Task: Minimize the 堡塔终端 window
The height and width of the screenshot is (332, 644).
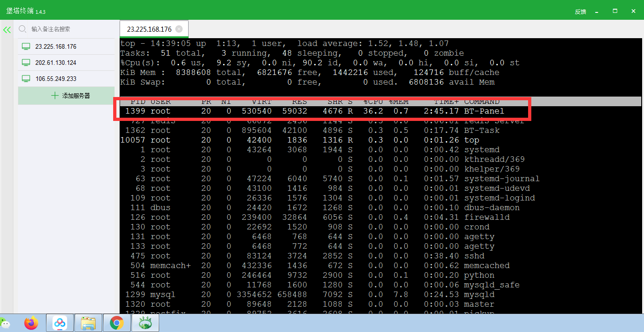Action: point(597,11)
